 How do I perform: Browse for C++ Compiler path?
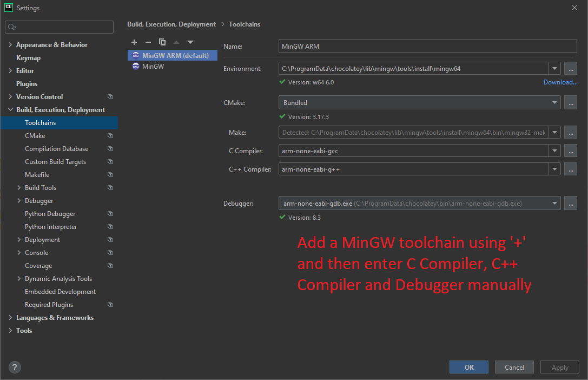pyautogui.click(x=570, y=169)
